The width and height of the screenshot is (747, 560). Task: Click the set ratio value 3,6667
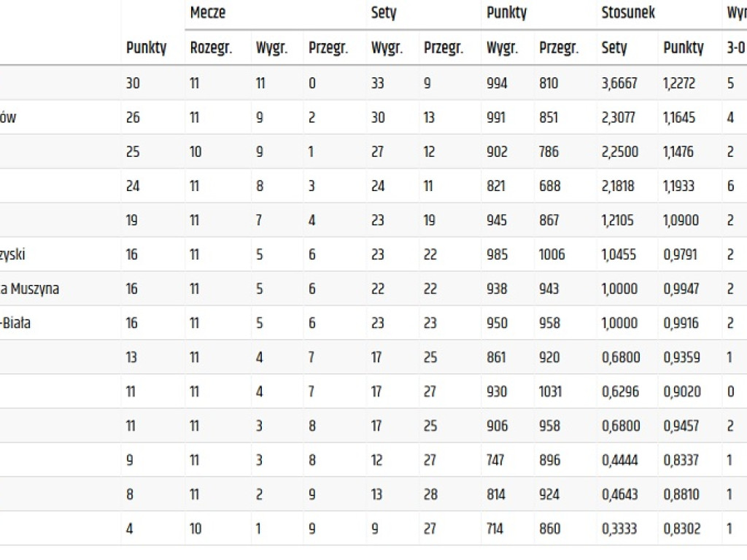(619, 83)
